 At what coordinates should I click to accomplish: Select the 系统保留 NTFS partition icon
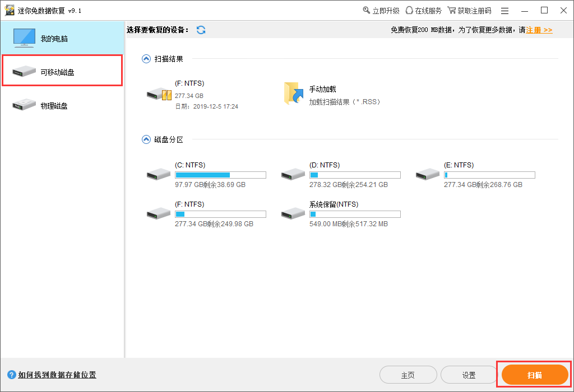[x=293, y=213]
